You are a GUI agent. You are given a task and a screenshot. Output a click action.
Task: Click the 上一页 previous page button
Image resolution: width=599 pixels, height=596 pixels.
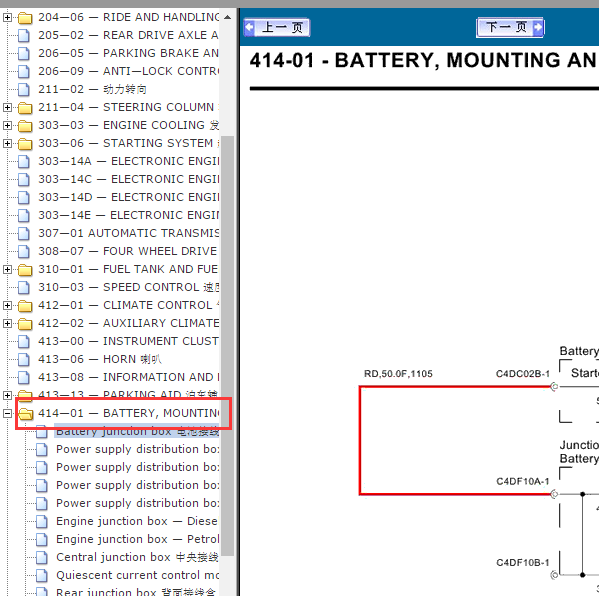(x=277, y=28)
